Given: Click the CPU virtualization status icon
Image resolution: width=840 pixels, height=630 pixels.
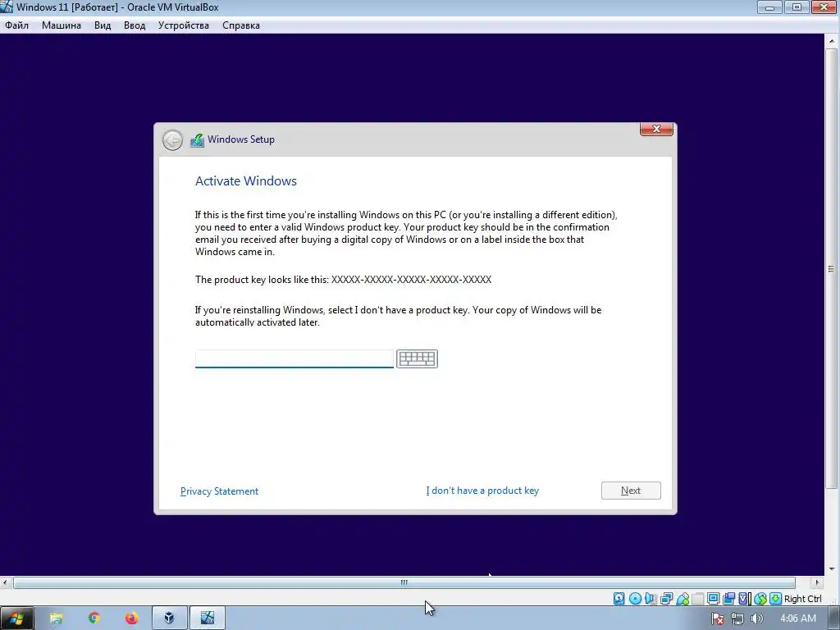Looking at the screenshot, I should click(744, 598).
